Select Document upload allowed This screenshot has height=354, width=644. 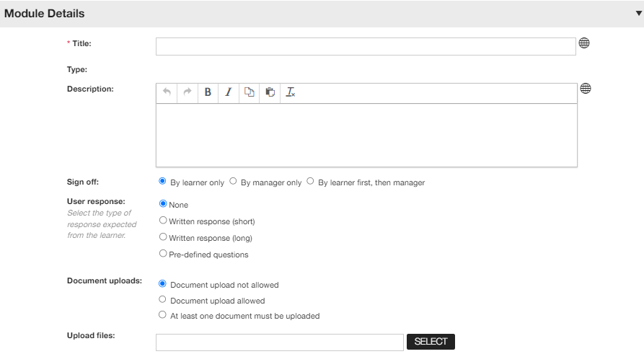[162, 299]
